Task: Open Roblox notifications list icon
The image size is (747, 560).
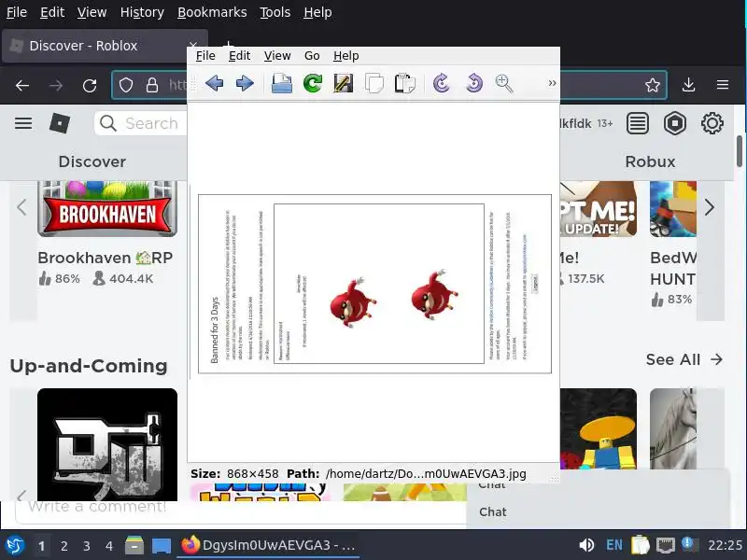Action: point(638,123)
